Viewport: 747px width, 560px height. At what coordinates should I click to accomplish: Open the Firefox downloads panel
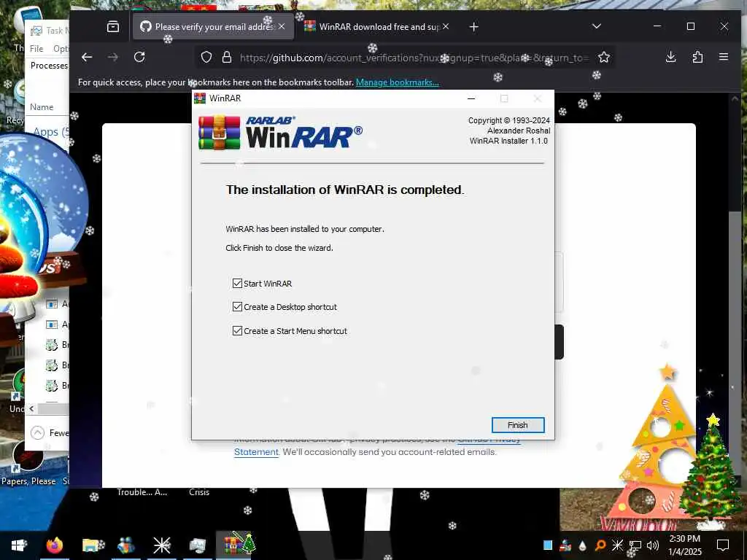tap(671, 57)
